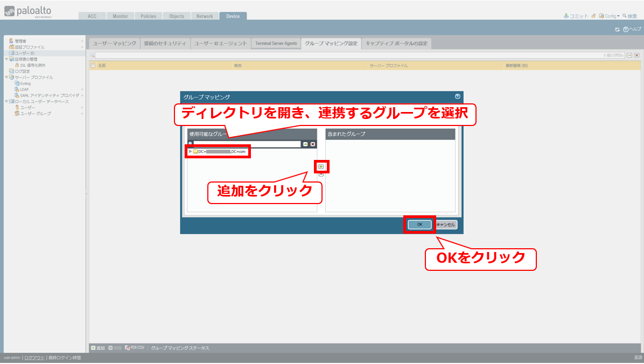Screen dimensions: 644x364
Task: Open the ユーザー マッピング tab
Action: (114, 44)
